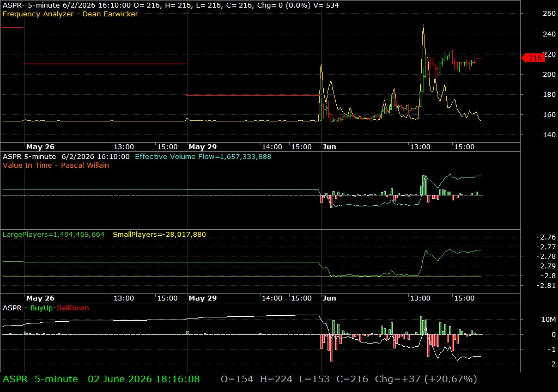Click the red 216 price marker
The image size is (558, 392).
[x=533, y=58]
